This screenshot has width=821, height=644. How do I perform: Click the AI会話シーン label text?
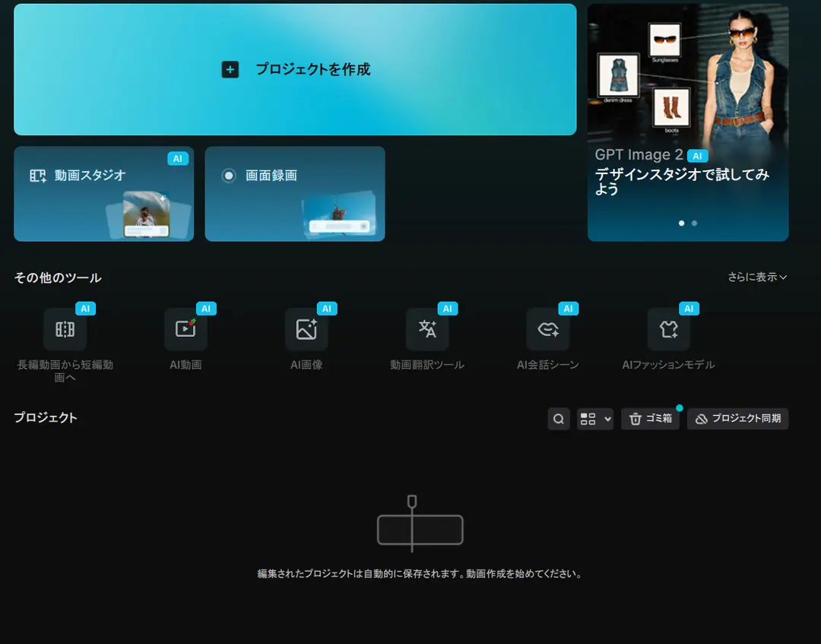point(547,365)
